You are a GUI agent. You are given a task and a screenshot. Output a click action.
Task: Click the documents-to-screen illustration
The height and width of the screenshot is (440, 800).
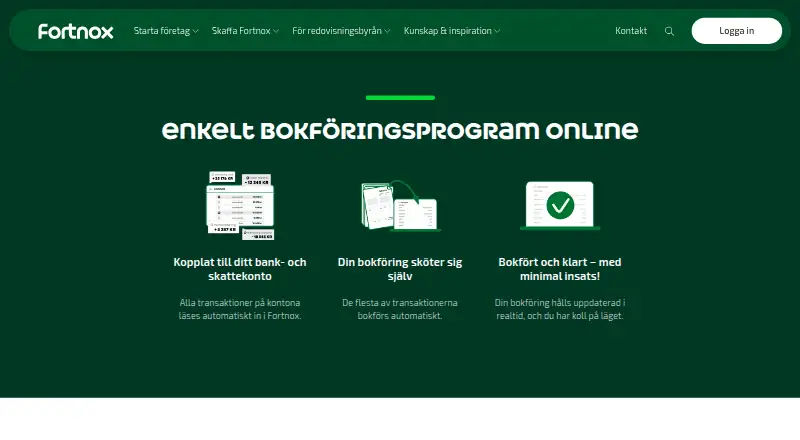pos(401,206)
